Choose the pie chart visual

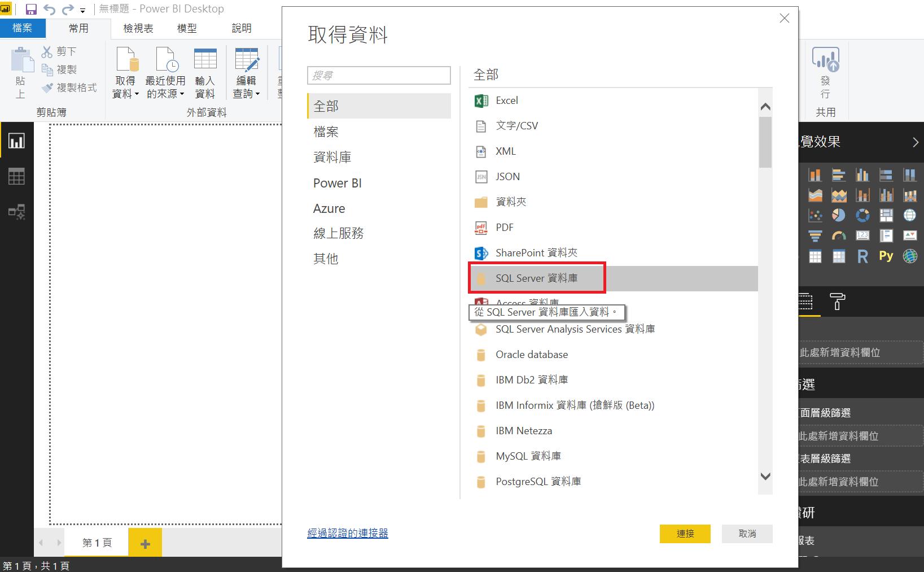pyautogui.click(x=839, y=215)
